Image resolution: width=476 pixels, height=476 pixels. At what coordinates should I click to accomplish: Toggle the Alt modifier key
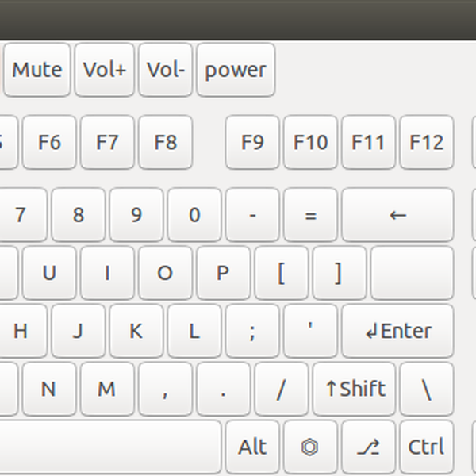252,447
